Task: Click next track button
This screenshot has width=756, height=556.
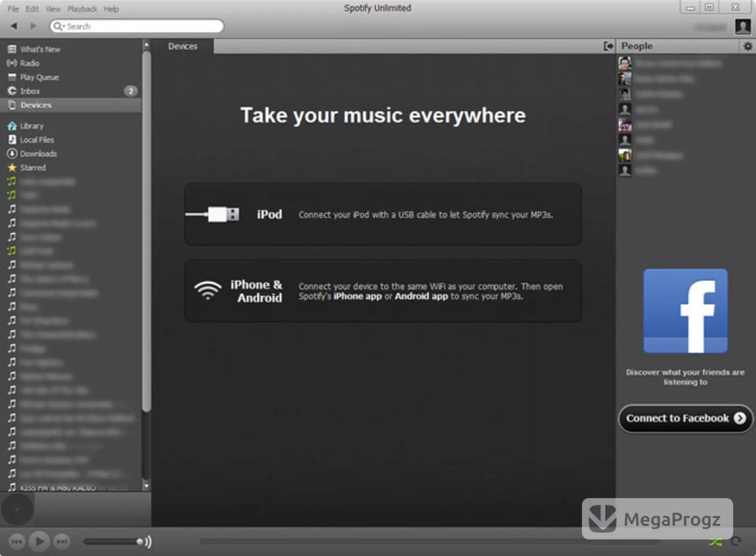Action: 61,542
